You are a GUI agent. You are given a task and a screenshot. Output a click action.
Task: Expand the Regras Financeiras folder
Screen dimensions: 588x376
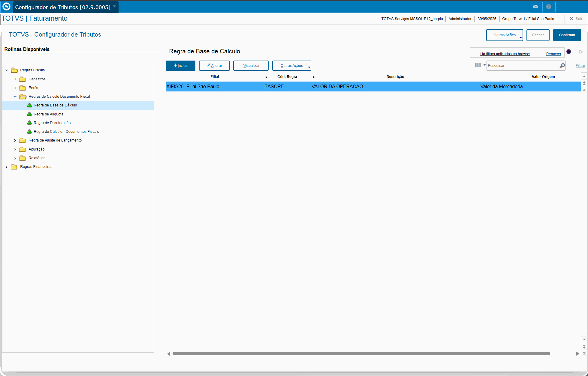click(7, 167)
